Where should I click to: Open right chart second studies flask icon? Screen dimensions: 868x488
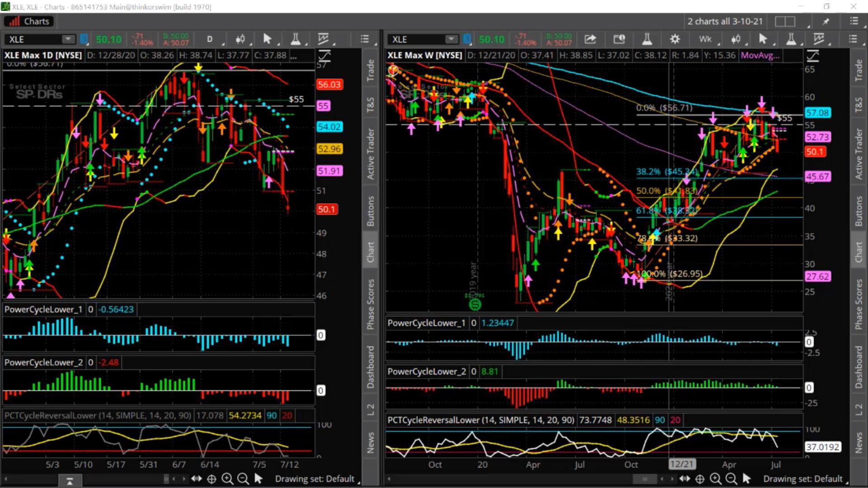791,39
